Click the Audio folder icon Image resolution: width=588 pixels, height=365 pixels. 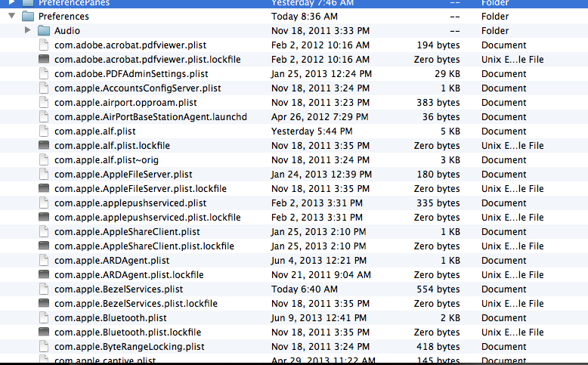tap(44, 31)
